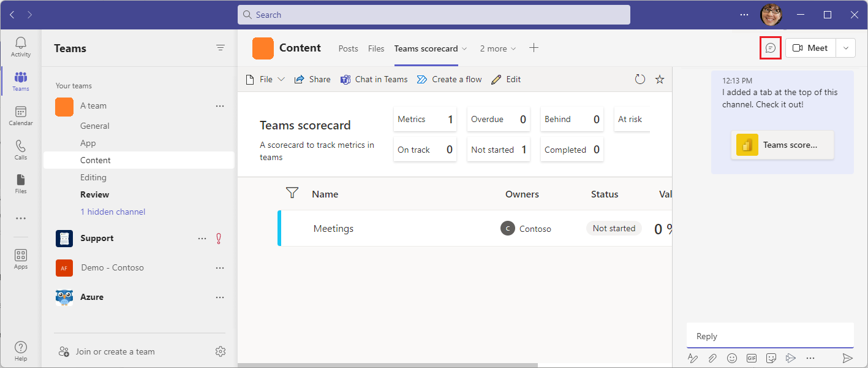Open the emoji picker below the reply field
The height and width of the screenshot is (368, 868).
pyautogui.click(x=732, y=358)
